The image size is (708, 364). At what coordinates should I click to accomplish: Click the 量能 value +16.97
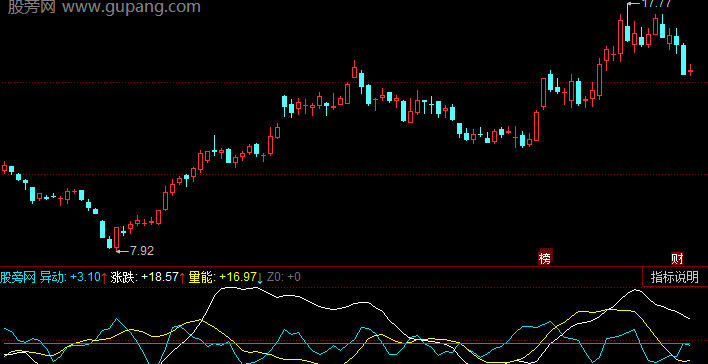(238, 277)
